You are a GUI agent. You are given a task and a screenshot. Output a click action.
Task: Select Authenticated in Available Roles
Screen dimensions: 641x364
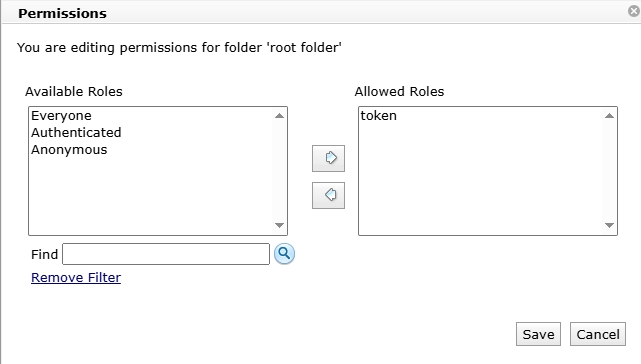(76, 133)
